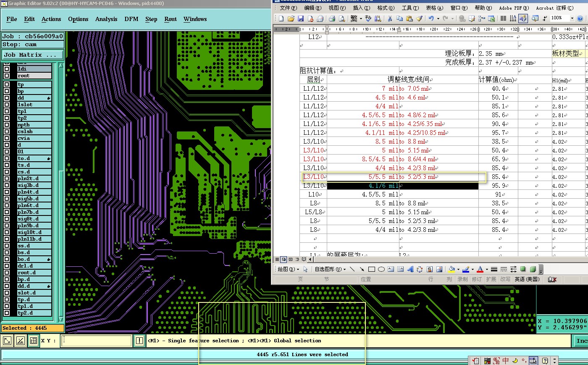
Task: Open the AutoShapes (自选图形) dropdown
Action: coord(330,269)
